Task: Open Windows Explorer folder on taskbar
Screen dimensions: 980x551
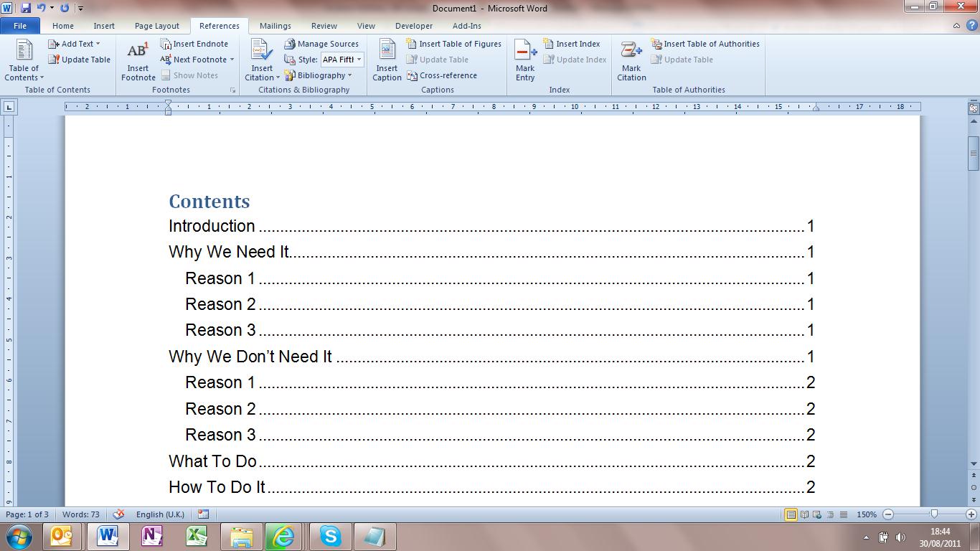Action: click(242, 536)
